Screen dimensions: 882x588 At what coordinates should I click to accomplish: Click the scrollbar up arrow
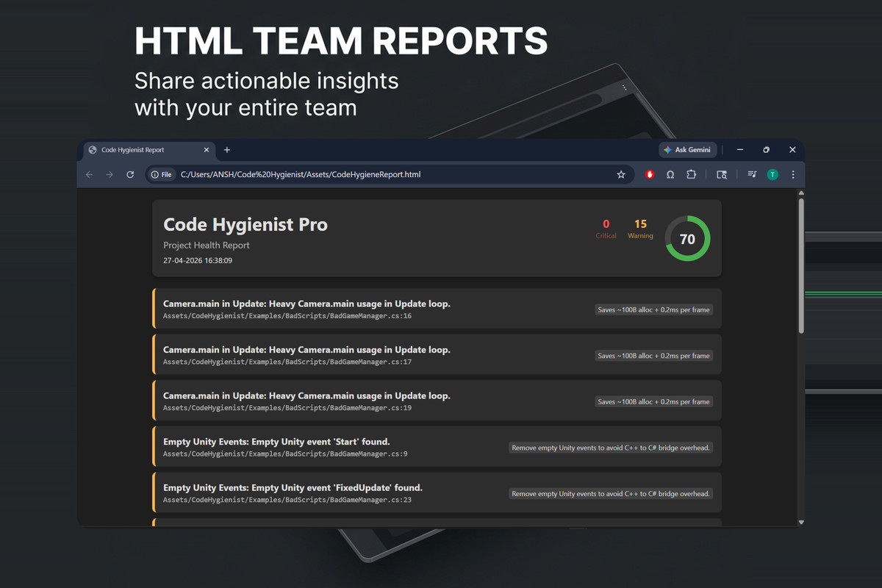point(801,193)
